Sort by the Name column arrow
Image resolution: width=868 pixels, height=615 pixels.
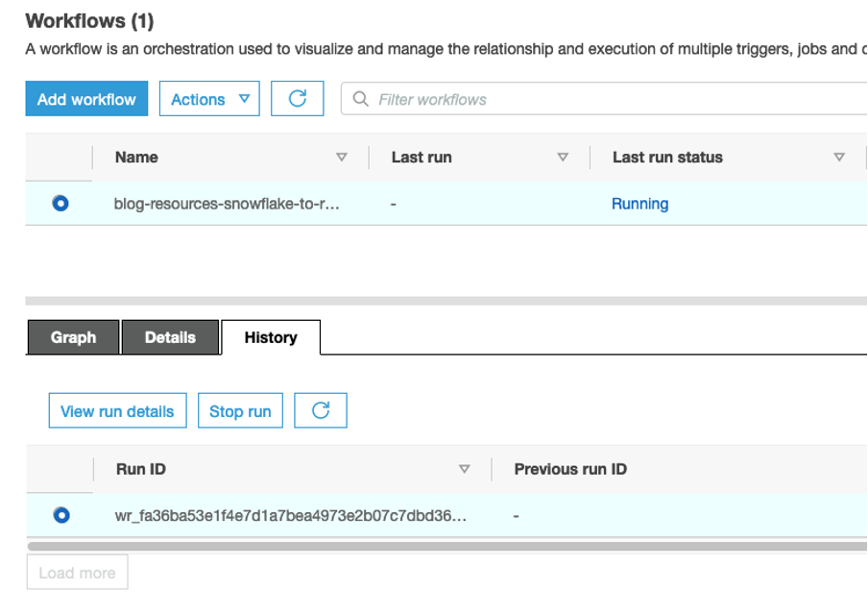(x=342, y=158)
